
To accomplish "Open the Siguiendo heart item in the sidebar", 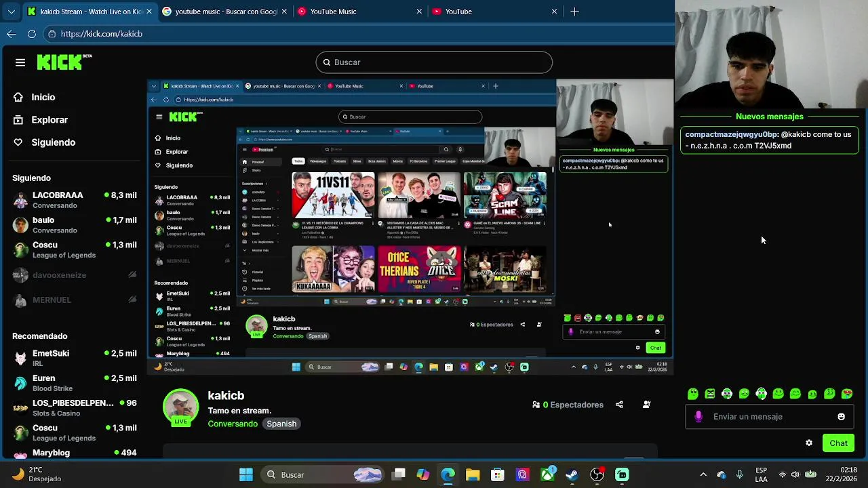I will (53, 142).
